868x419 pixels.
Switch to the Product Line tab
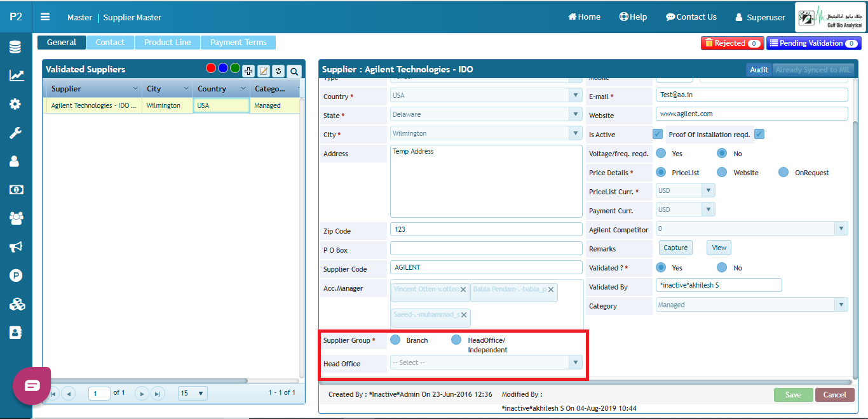pyautogui.click(x=167, y=43)
